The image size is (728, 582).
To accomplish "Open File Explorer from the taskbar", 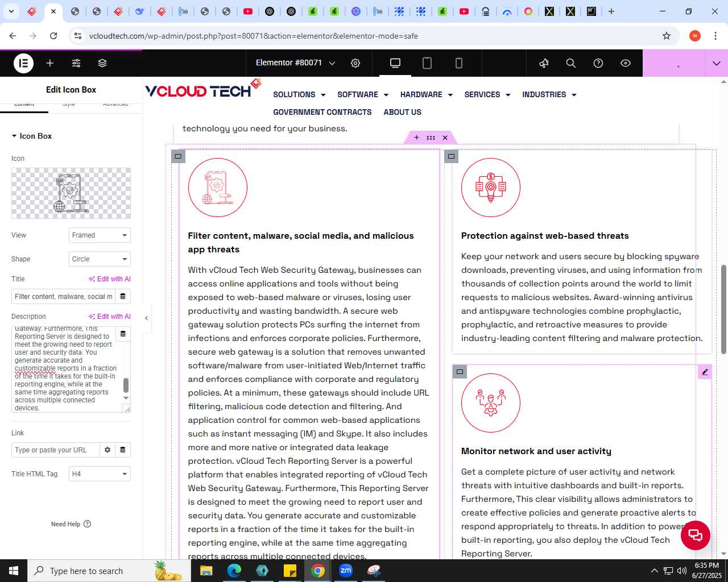I will point(206,571).
